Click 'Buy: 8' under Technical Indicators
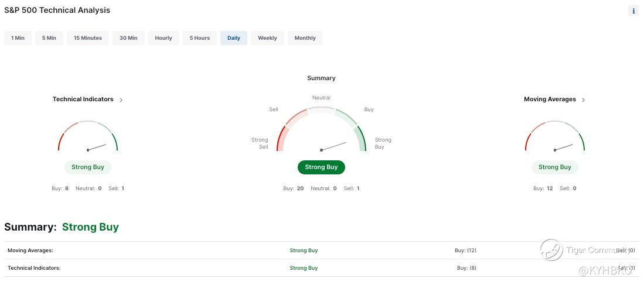 point(60,188)
